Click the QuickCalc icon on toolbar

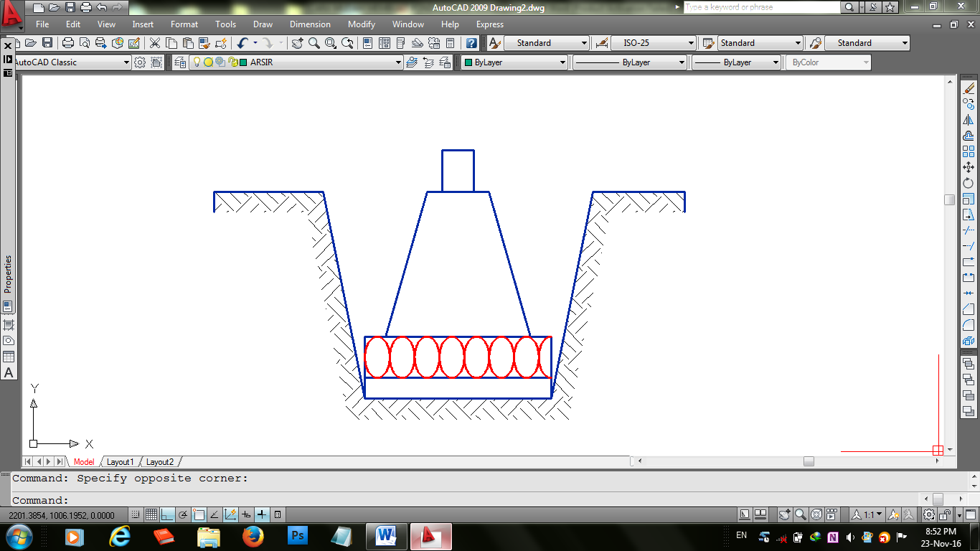click(x=450, y=43)
